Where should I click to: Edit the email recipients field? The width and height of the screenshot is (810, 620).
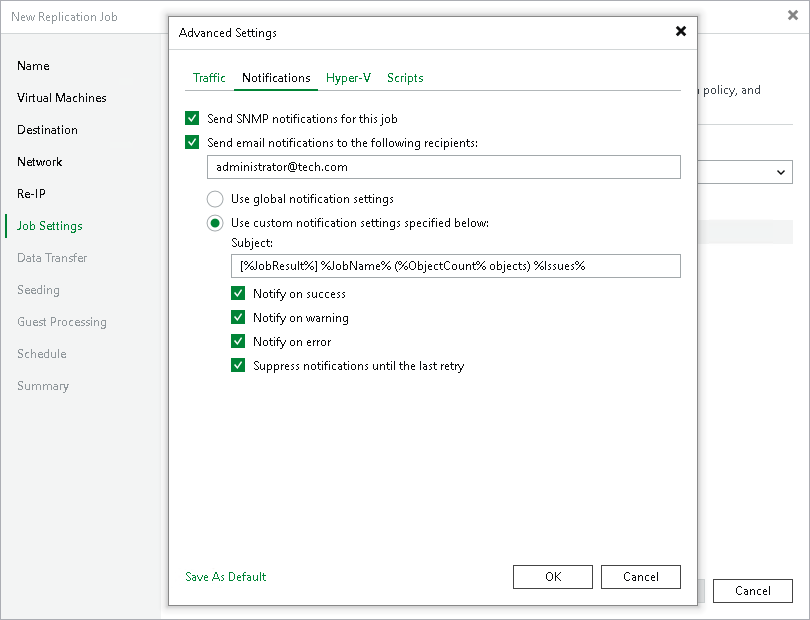click(x=444, y=167)
